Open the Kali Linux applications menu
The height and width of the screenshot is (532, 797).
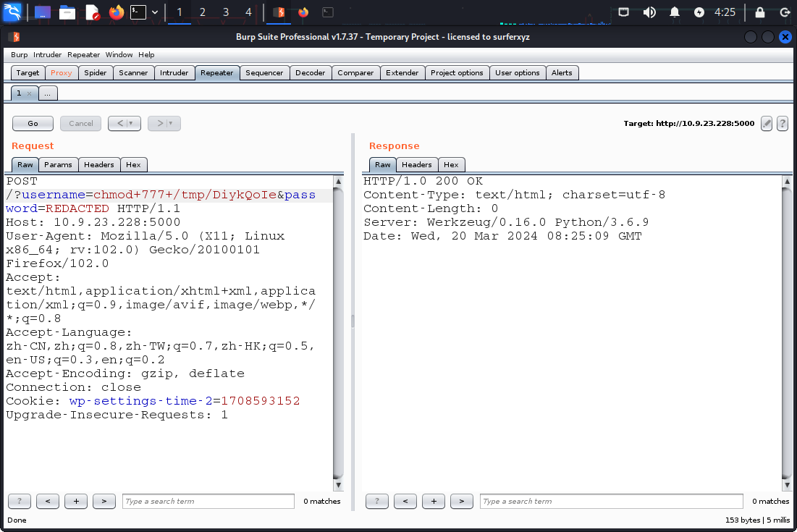[12, 12]
